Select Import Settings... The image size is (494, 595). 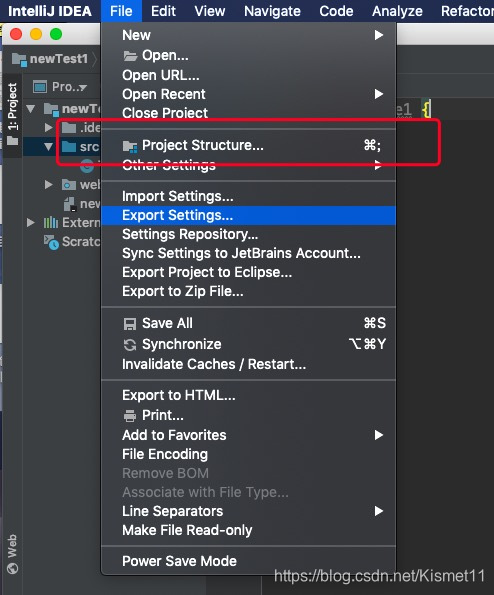pos(249,196)
